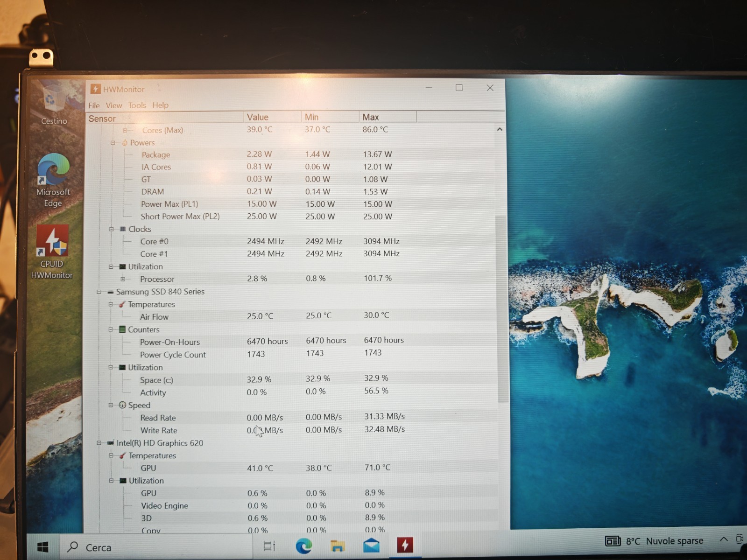Open File Explorer from the taskbar

(337, 546)
